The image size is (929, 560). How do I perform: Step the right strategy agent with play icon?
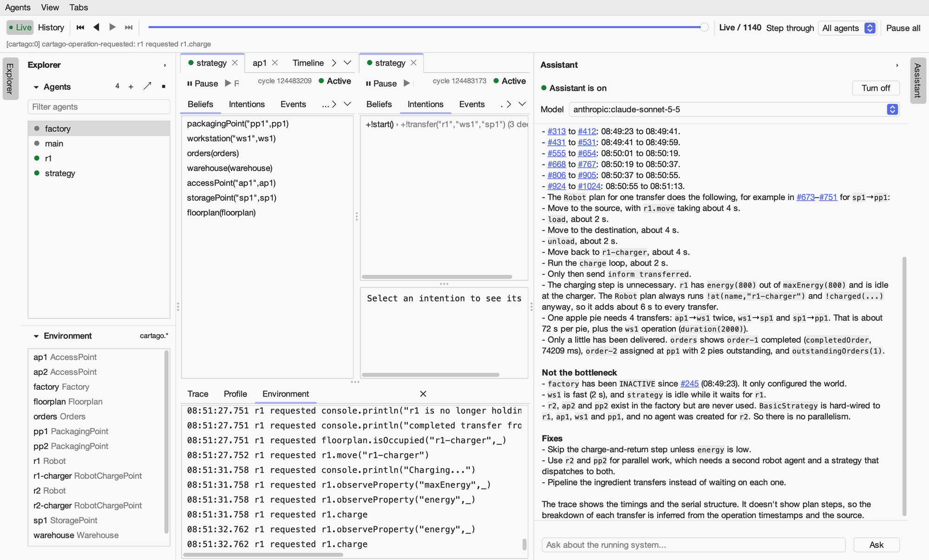(x=407, y=83)
